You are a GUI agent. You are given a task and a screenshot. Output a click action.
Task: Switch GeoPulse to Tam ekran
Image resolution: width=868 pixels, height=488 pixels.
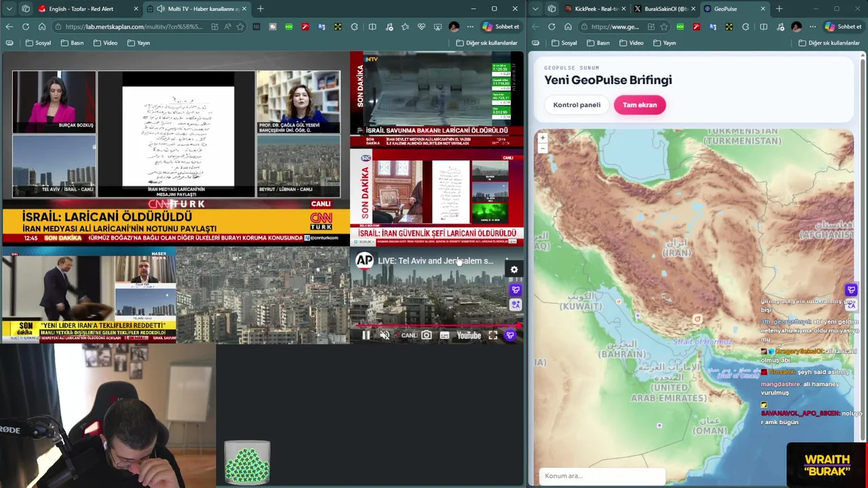click(639, 105)
